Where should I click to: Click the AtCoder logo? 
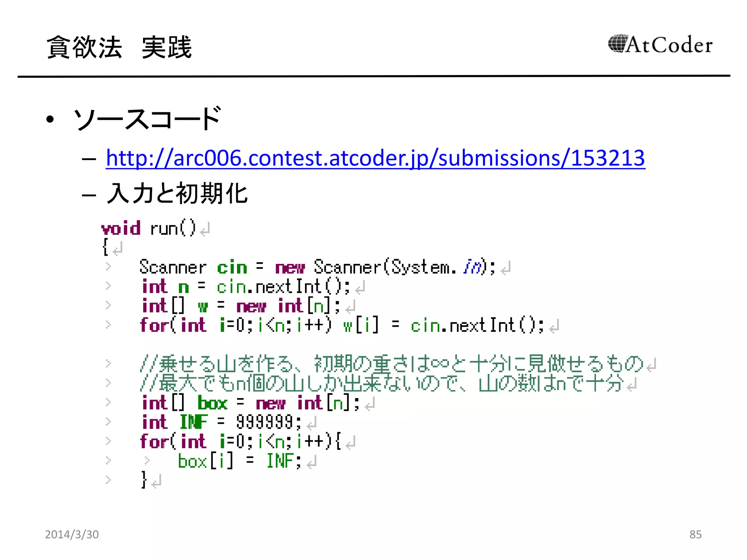[x=660, y=44]
